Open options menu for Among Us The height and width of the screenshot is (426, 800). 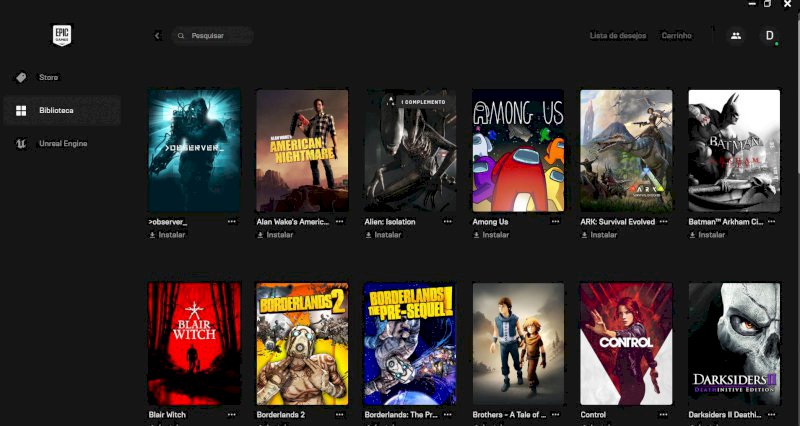tap(556, 221)
